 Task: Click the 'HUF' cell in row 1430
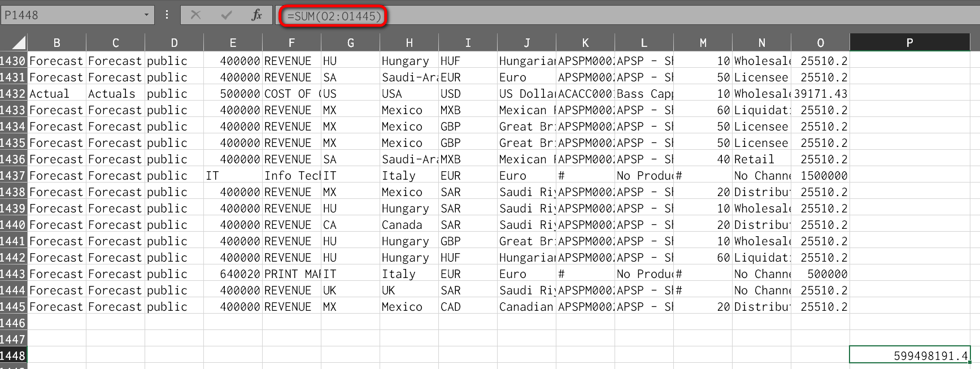[468, 61]
